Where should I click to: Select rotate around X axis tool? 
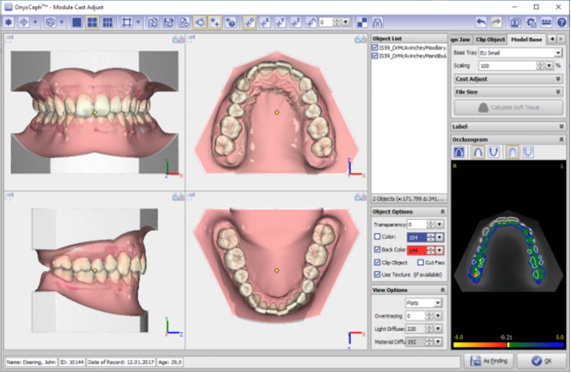point(265,23)
